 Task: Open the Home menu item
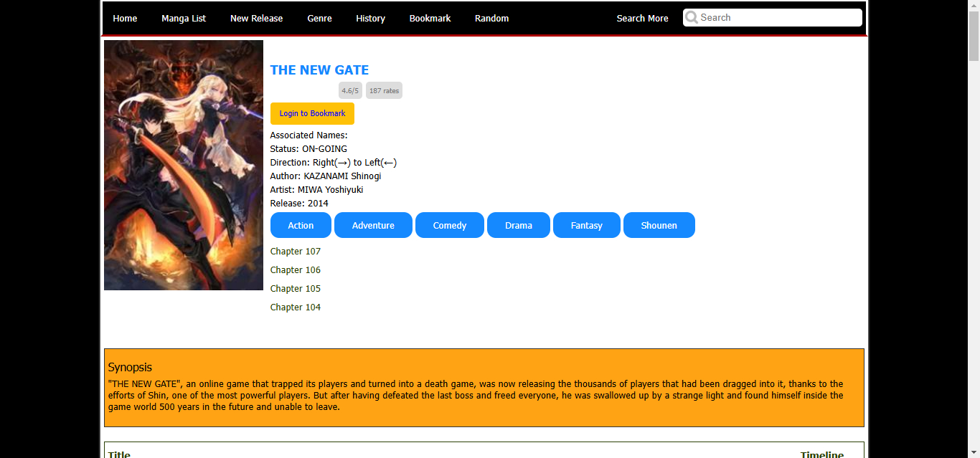click(125, 19)
